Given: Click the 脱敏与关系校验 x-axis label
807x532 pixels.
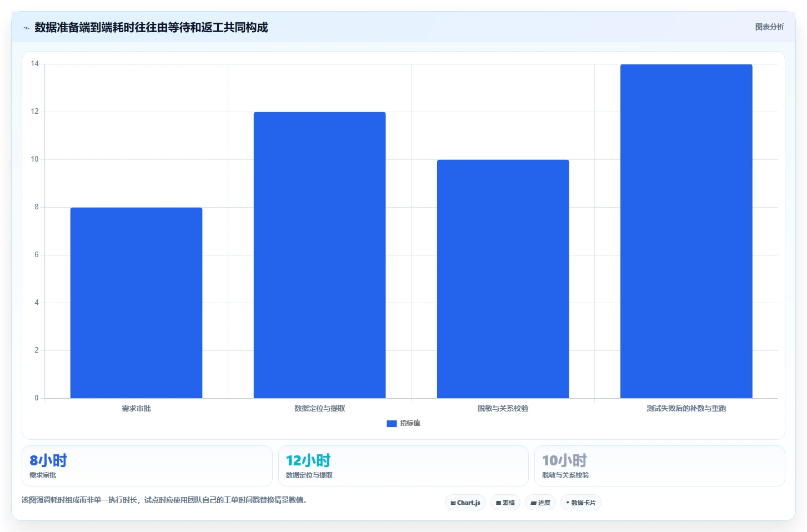Looking at the screenshot, I should tap(503, 408).
